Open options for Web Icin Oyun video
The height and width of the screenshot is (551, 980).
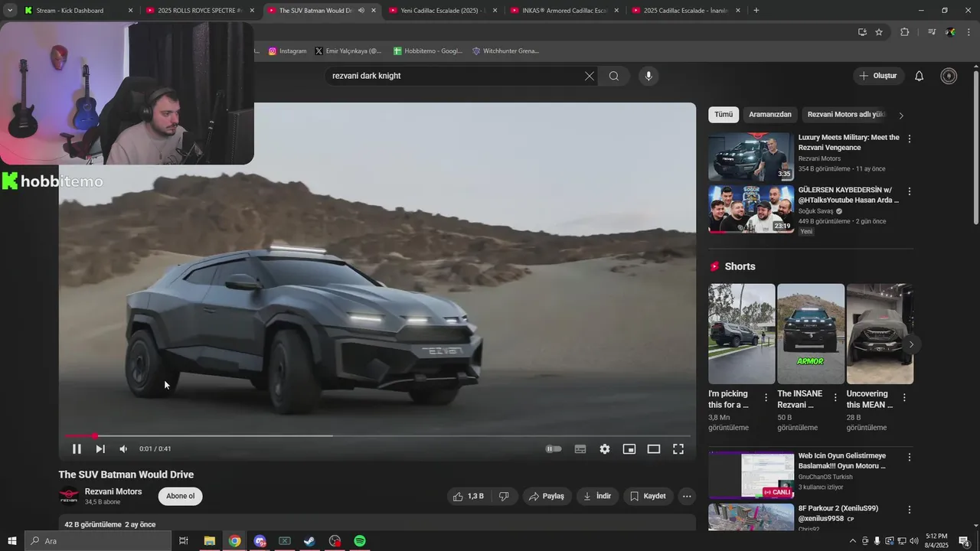910,457
